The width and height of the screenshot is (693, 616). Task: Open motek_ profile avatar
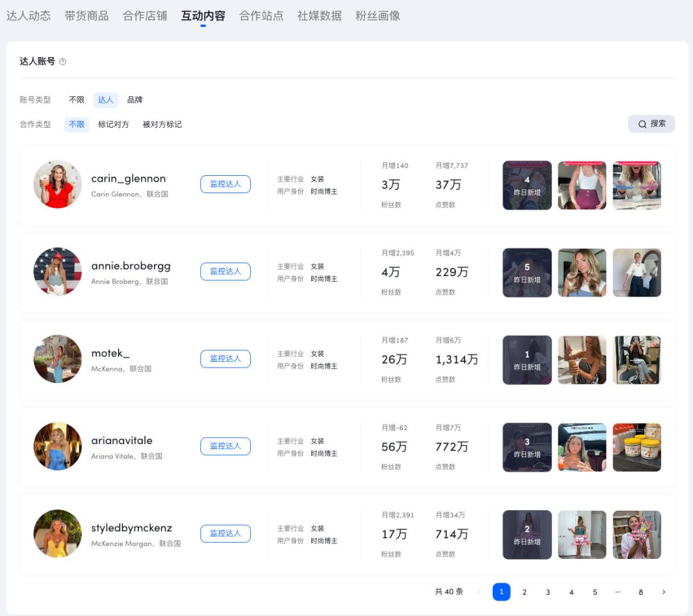point(58,359)
